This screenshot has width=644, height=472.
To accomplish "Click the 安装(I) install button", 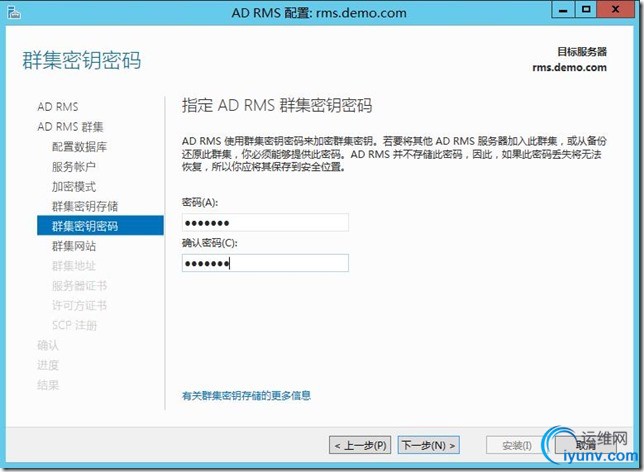I will click(x=517, y=445).
